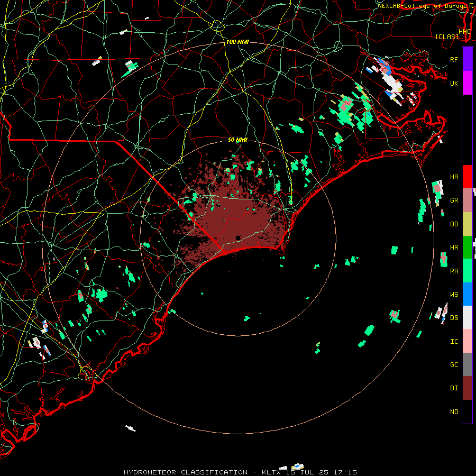Click the DS white legend swatch
Image resolution: width=476 pixels, height=476 pixels.
pyautogui.click(x=467, y=317)
